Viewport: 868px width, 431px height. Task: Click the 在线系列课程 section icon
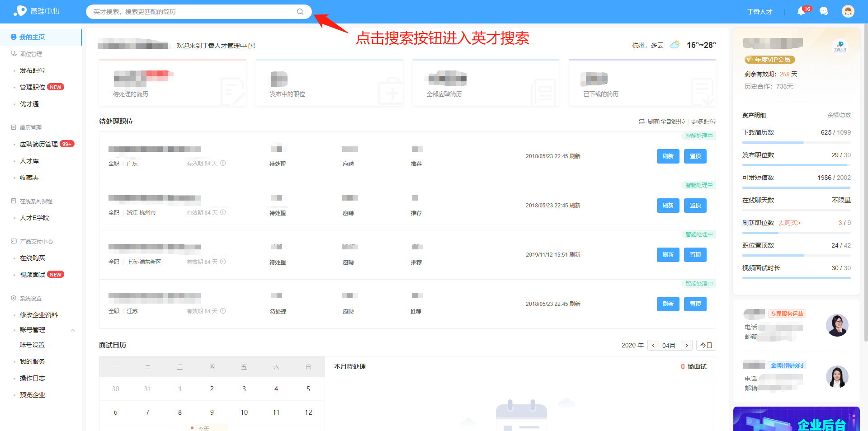coord(14,201)
